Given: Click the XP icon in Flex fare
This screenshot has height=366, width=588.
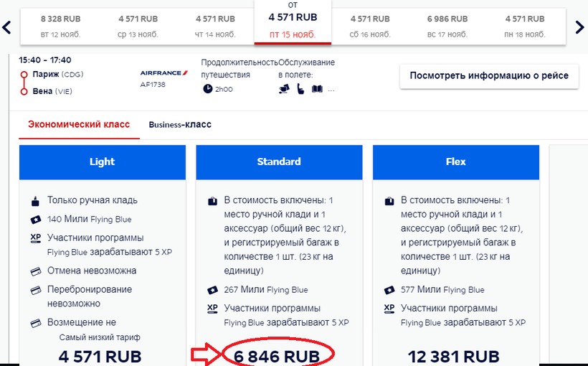Looking at the screenshot, I should tap(389, 309).
